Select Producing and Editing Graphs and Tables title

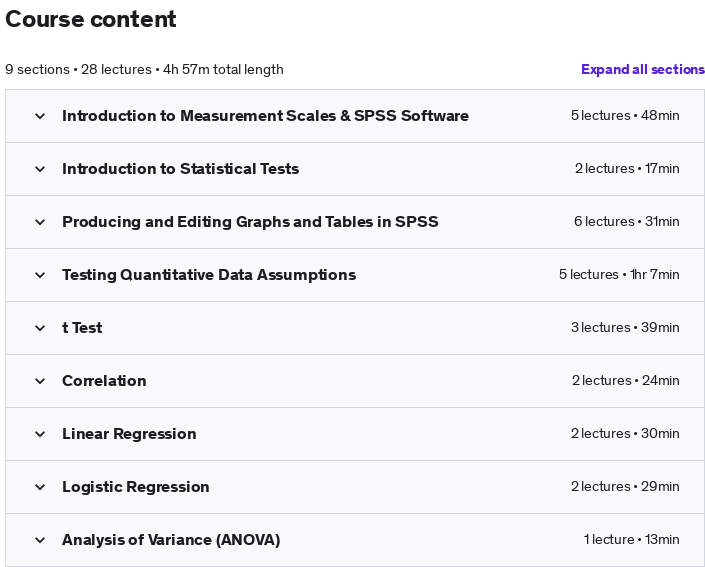(250, 222)
